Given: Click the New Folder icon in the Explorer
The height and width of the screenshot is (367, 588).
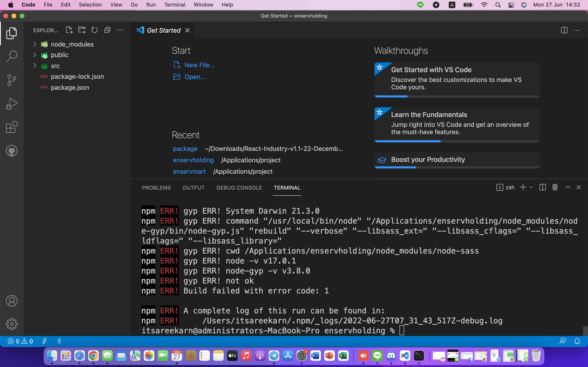Looking at the screenshot, I should point(82,30).
